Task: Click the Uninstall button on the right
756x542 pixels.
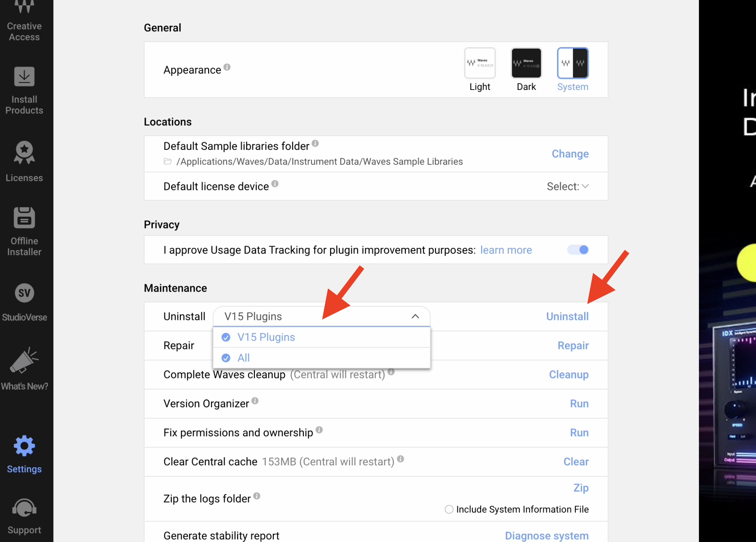Action: point(567,316)
